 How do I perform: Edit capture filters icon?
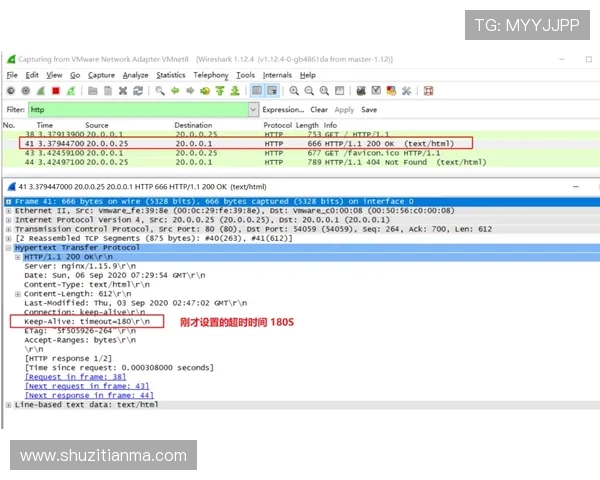[361, 91]
